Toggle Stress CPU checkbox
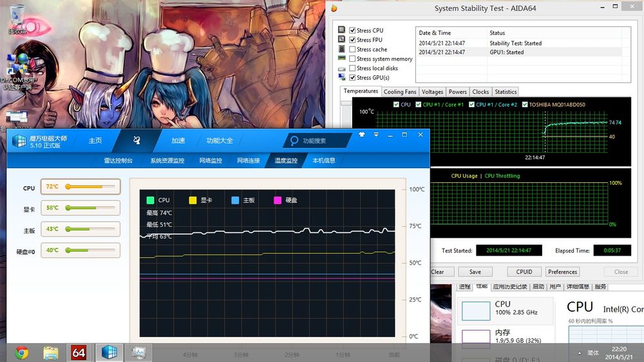644x362 pixels. point(352,30)
